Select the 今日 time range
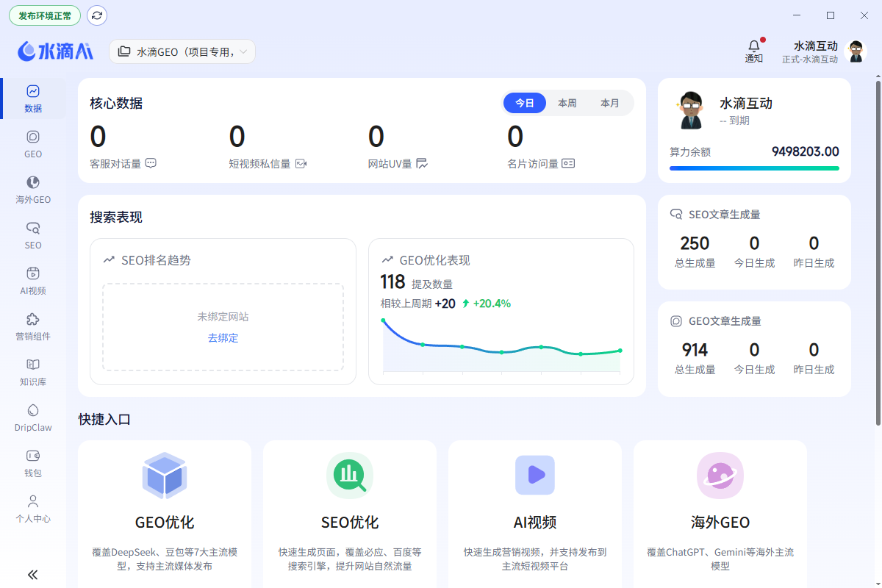 (525, 103)
